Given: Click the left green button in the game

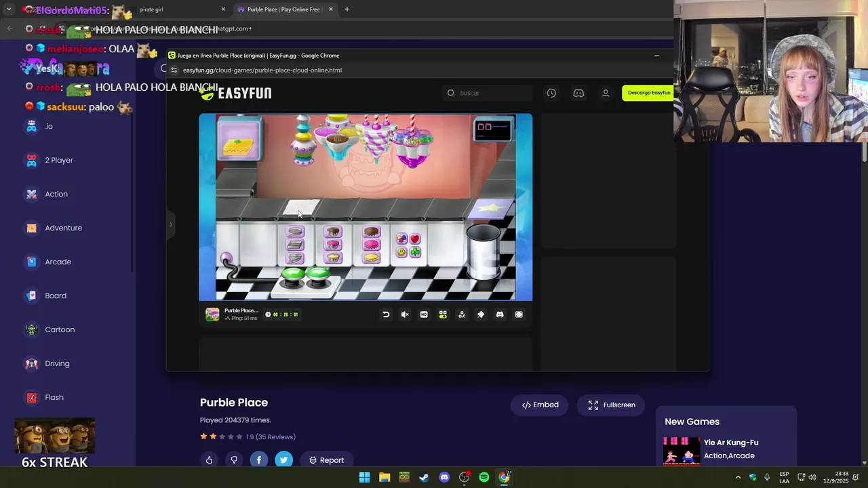Looking at the screenshot, I should tap(293, 274).
